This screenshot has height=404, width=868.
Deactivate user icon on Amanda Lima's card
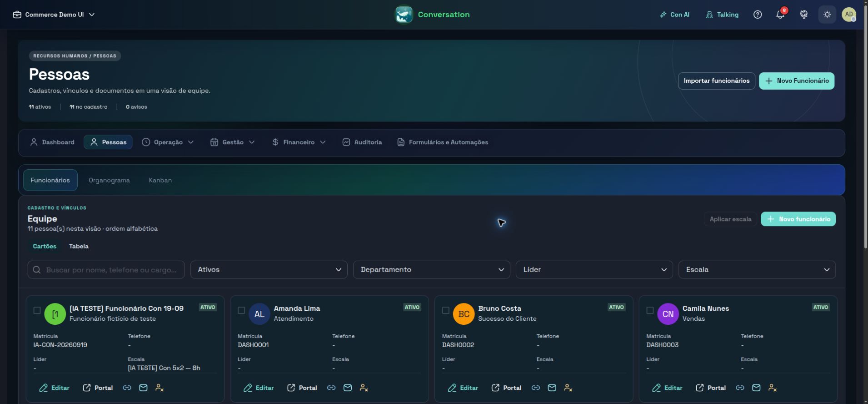pyautogui.click(x=364, y=388)
